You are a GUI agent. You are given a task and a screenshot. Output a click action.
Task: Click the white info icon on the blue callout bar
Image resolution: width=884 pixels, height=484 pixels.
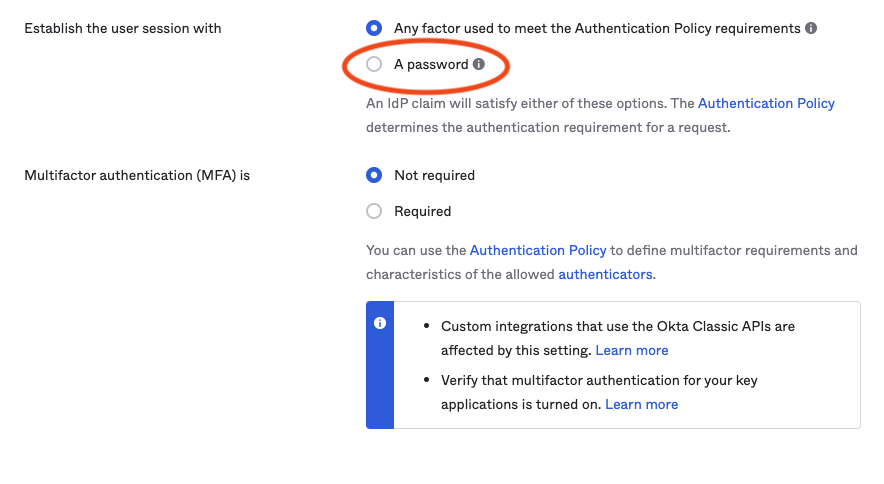(x=380, y=324)
